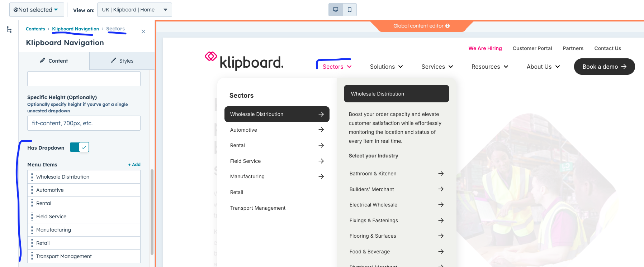Select Retail in Sectors dropdown

pyautogui.click(x=237, y=192)
